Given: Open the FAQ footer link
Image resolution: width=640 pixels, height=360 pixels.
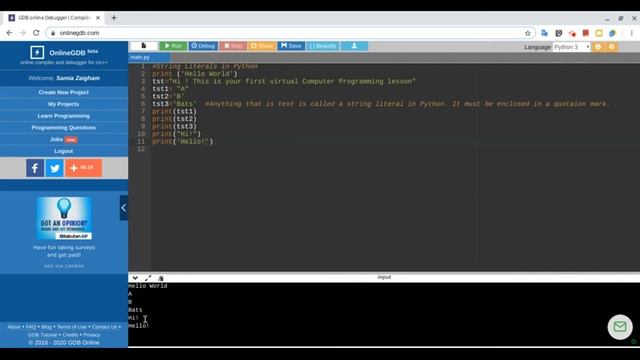Looking at the screenshot, I should click(x=31, y=327).
